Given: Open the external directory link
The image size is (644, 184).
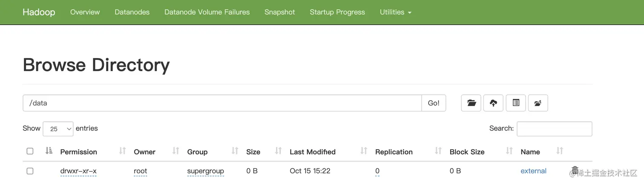Looking at the screenshot, I should tap(533, 171).
